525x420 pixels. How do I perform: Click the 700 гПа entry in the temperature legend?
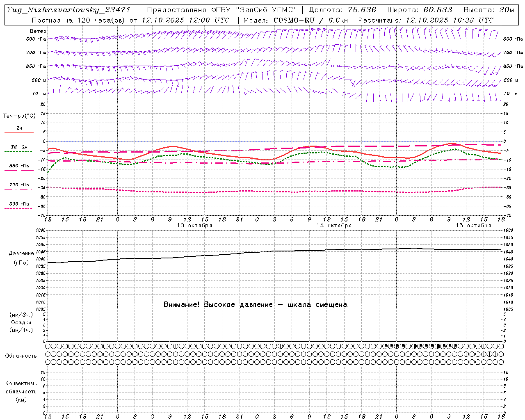tap(19, 185)
